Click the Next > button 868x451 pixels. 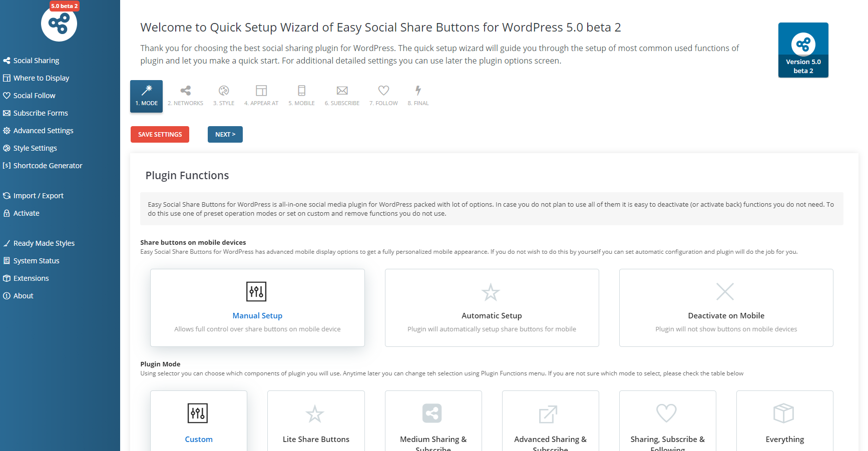point(225,135)
